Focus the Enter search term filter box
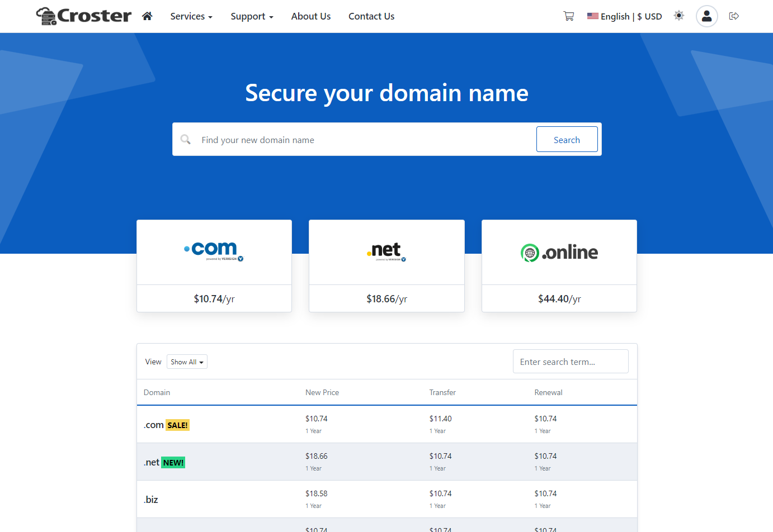The width and height of the screenshot is (773, 532). coord(571,362)
